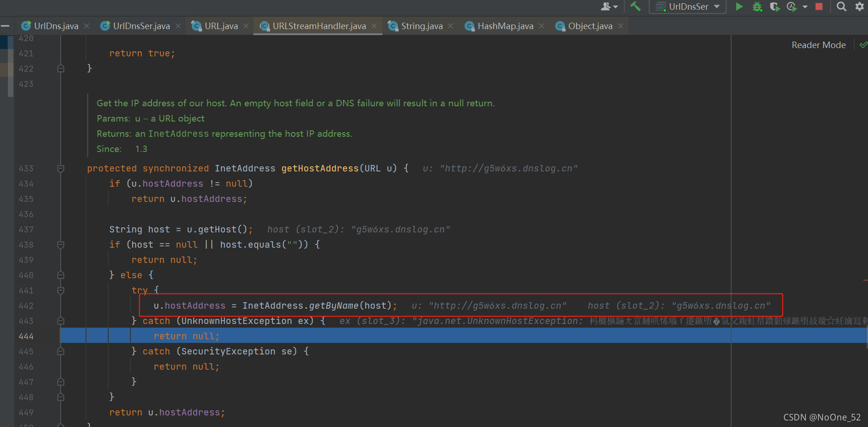Screen dimensions: 868x427
Task: Close the Object.java tab
Action: (x=621, y=26)
